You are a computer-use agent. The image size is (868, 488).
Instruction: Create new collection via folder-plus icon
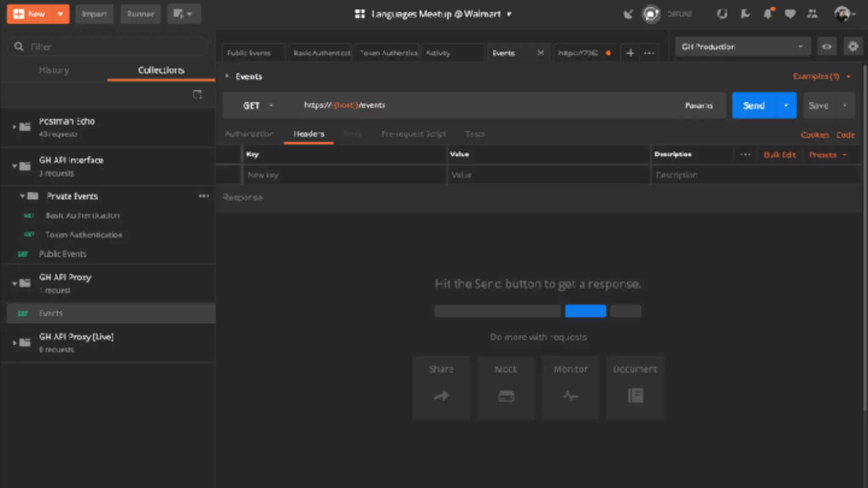tap(198, 94)
